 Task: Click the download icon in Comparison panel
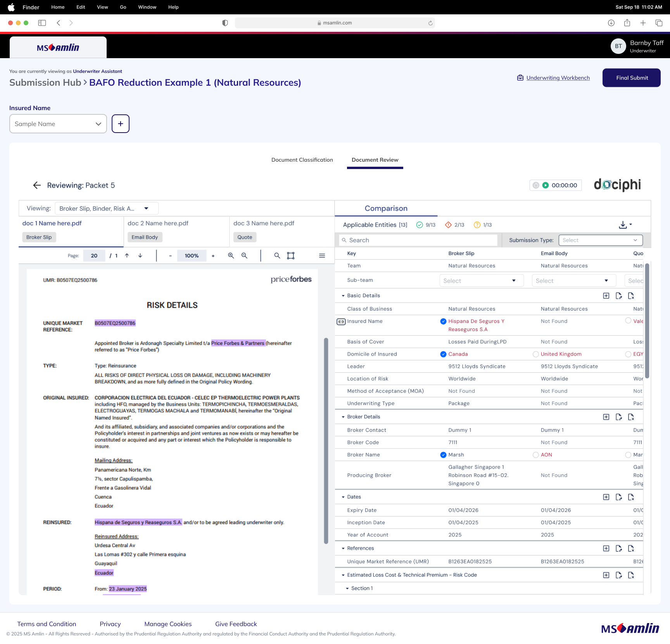tap(623, 225)
